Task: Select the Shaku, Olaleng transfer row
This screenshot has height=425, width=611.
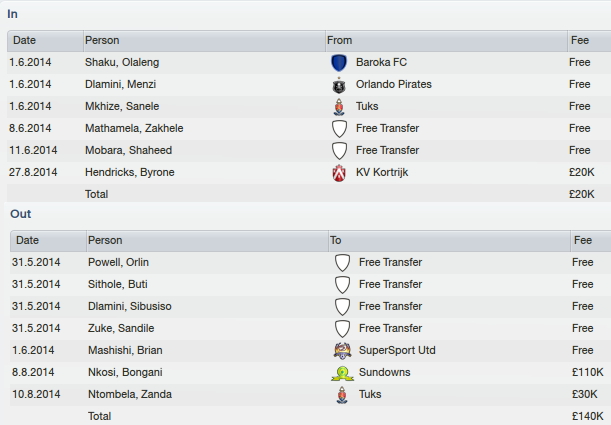Action: (309, 62)
